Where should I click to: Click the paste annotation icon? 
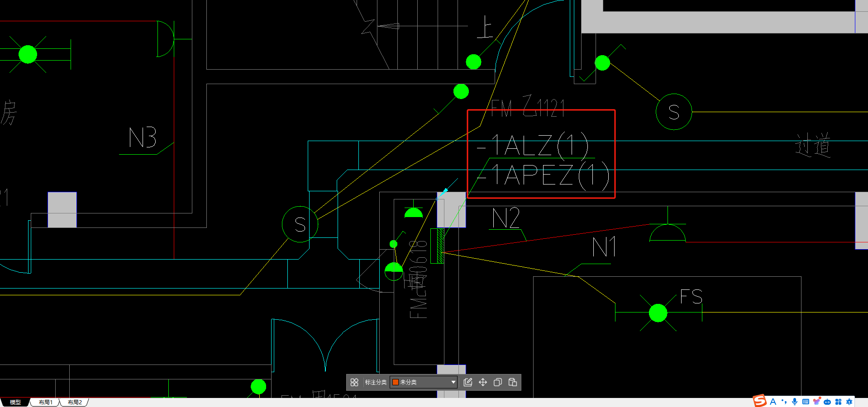click(513, 382)
